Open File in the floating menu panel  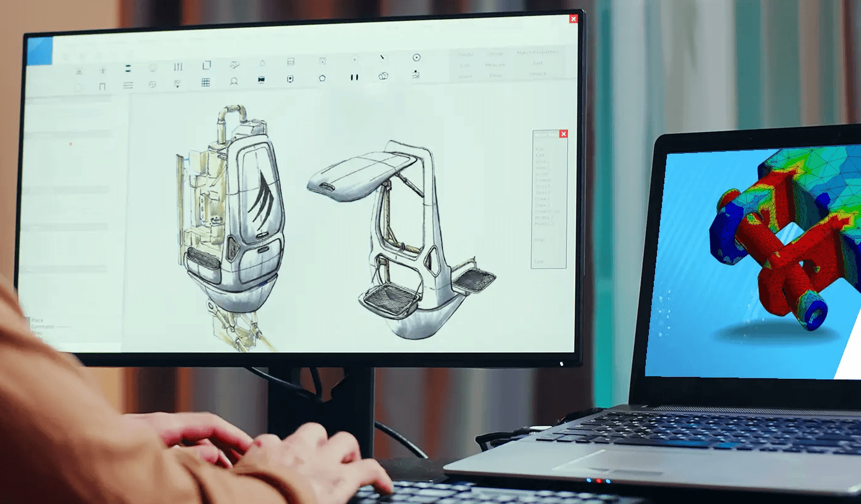point(539,149)
